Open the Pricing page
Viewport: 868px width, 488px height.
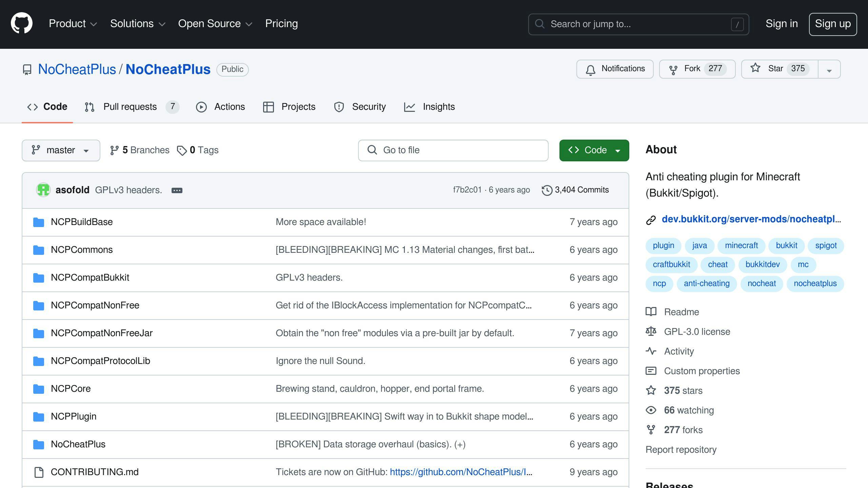coord(281,24)
